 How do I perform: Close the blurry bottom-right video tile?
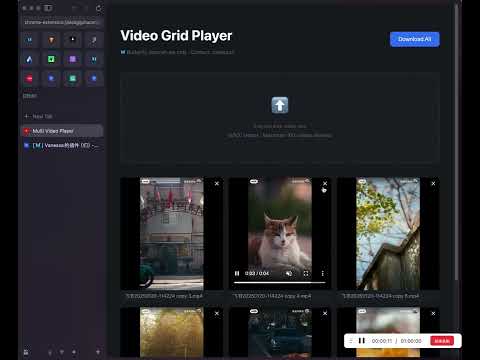pos(433,313)
